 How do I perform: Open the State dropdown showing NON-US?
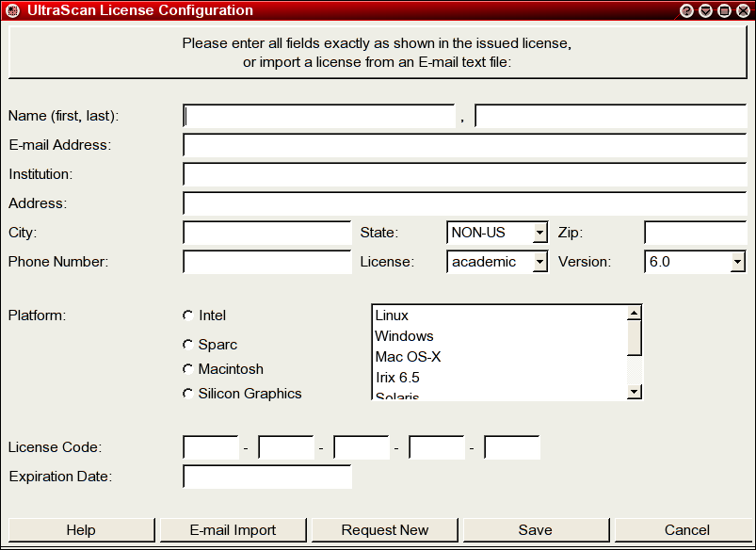pos(496,233)
